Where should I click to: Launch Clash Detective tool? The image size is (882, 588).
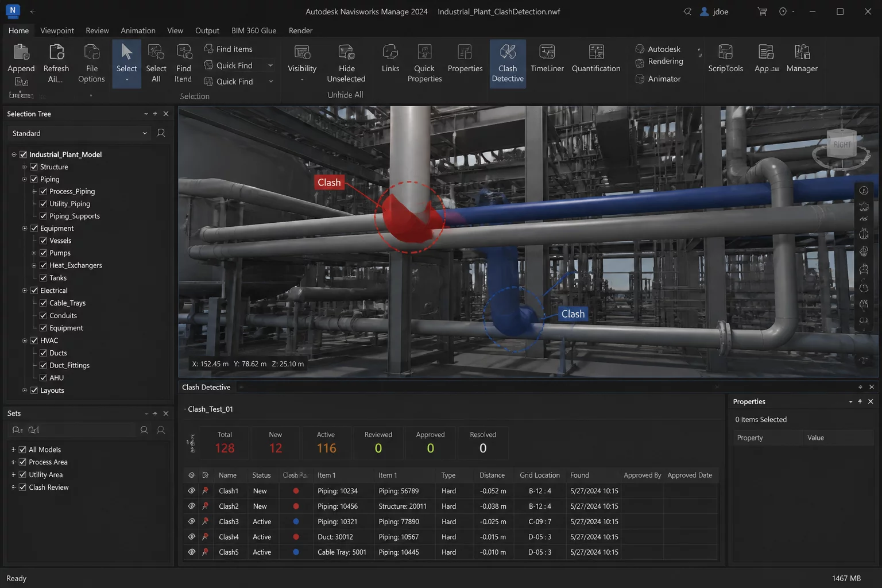508,63
